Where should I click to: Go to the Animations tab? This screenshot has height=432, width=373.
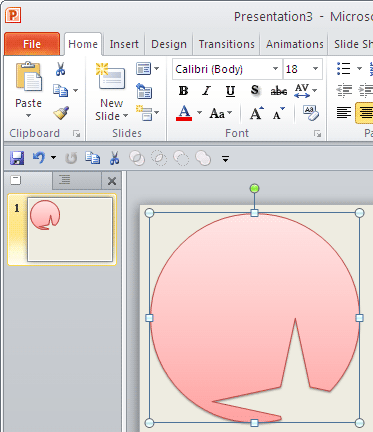click(x=295, y=44)
